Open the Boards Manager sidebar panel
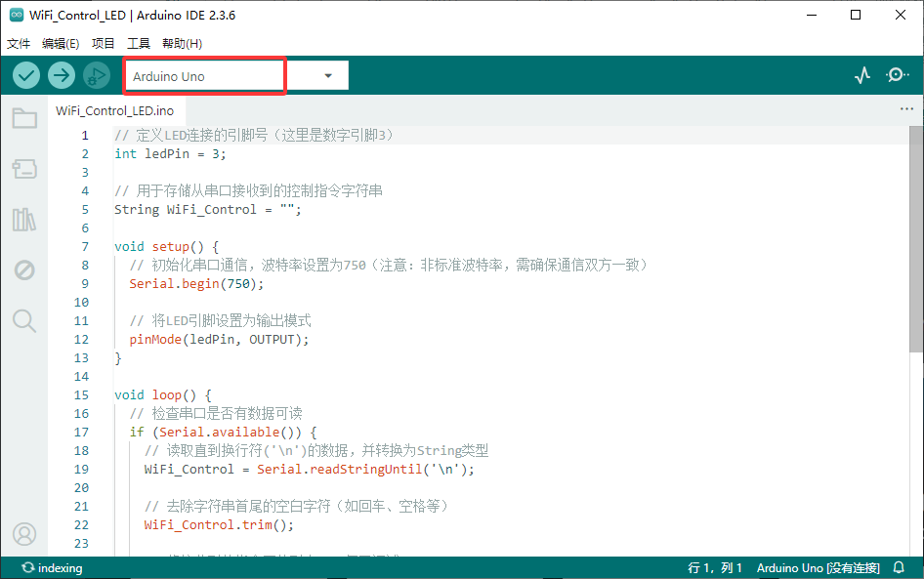924x579 pixels. click(24, 169)
